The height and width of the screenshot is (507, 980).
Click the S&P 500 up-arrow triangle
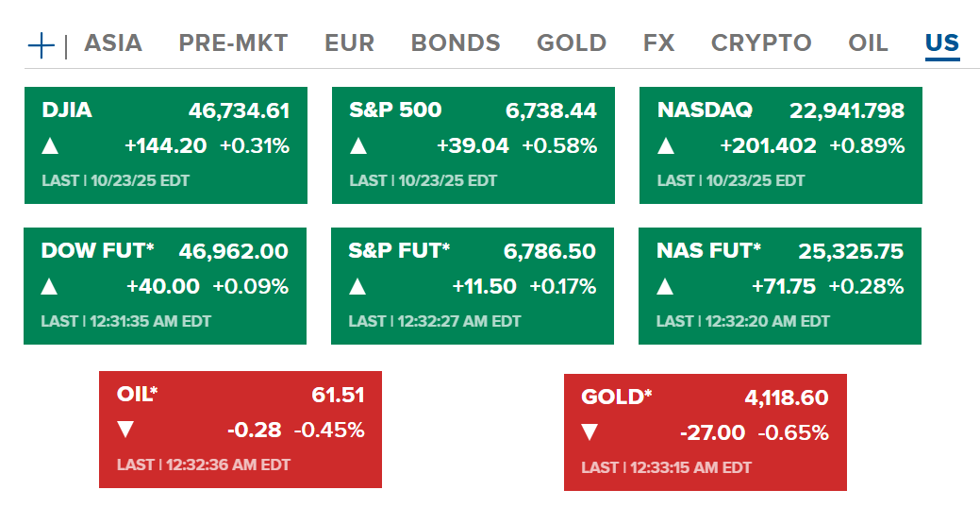[x=357, y=146]
